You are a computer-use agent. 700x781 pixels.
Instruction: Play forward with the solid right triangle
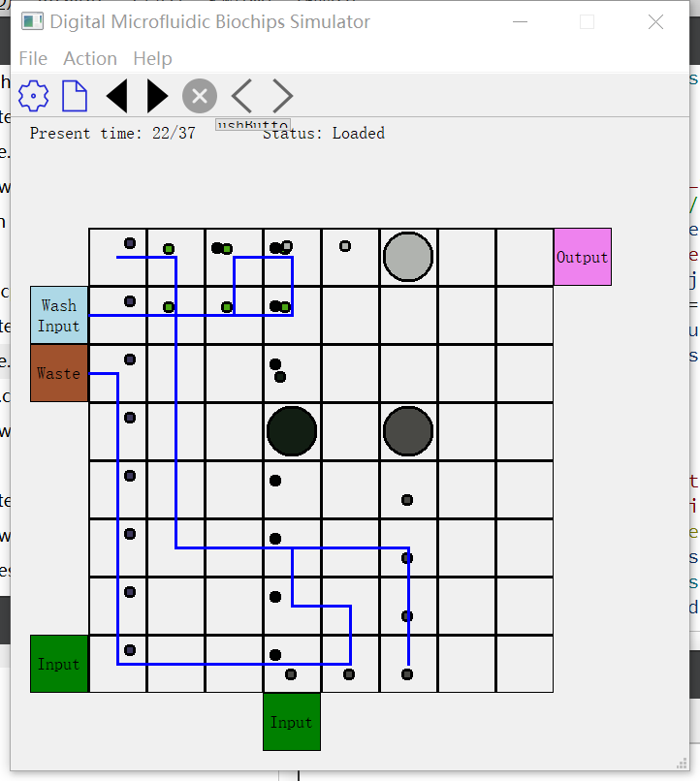[157, 96]
